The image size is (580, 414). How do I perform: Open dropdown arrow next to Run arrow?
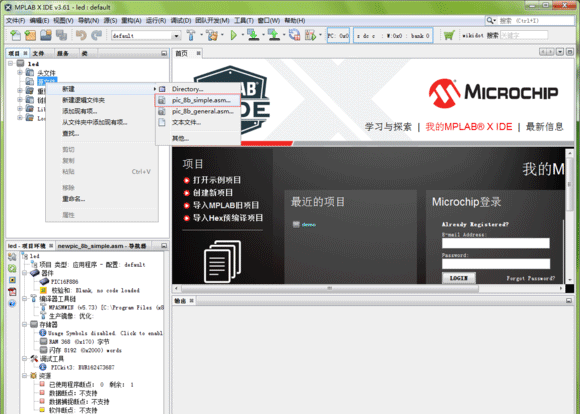[242, 36]
